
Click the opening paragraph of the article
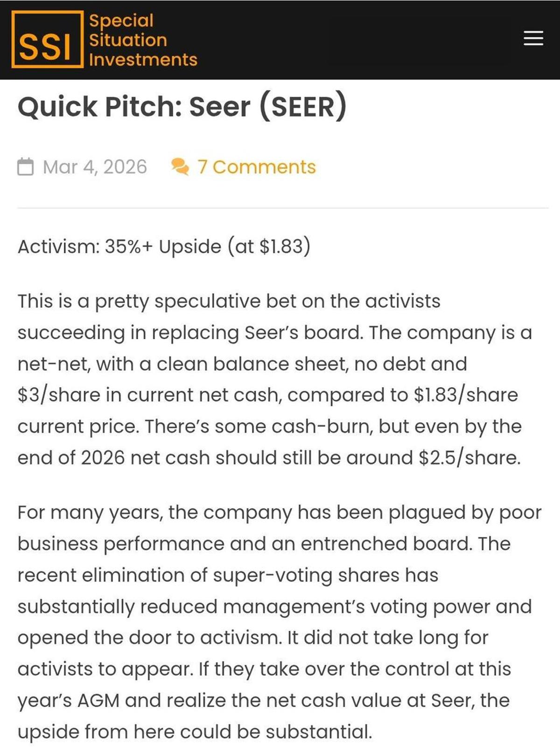(x=271, y=378)
